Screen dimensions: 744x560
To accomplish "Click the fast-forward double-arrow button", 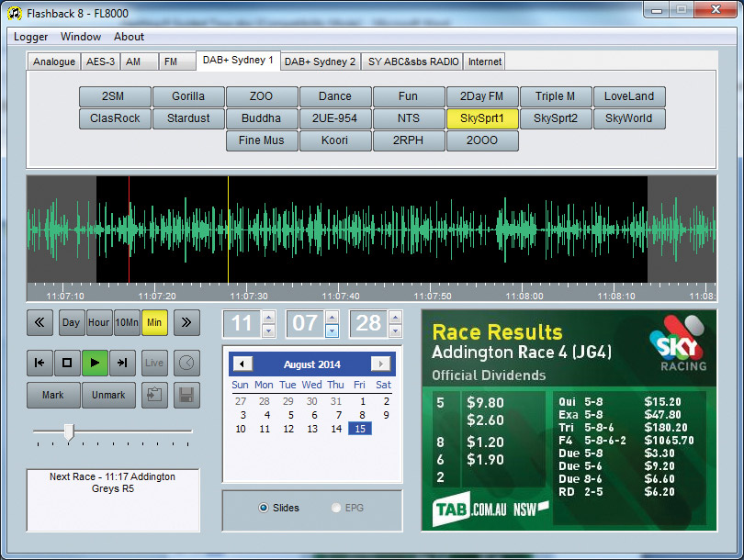I will (x=186, y=322).
